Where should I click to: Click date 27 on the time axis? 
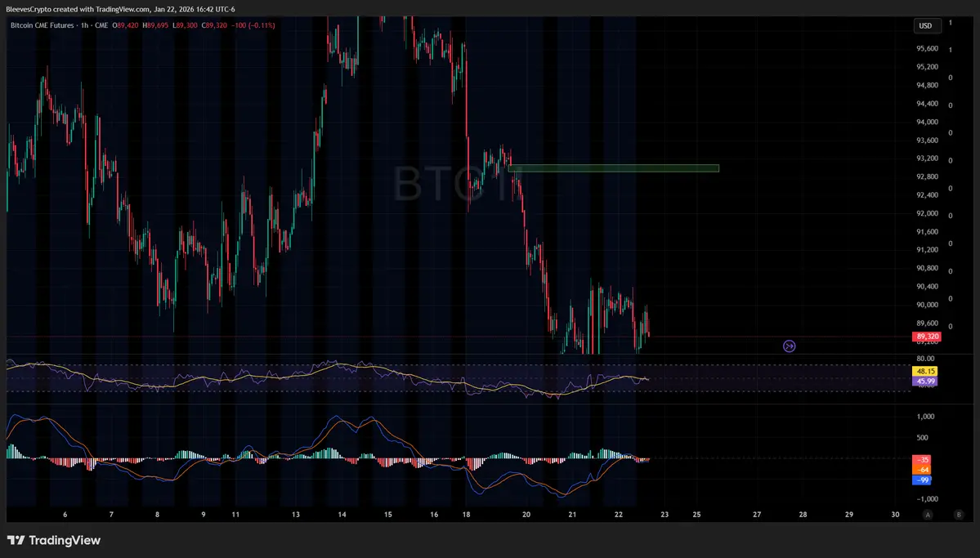coord(757,515)
